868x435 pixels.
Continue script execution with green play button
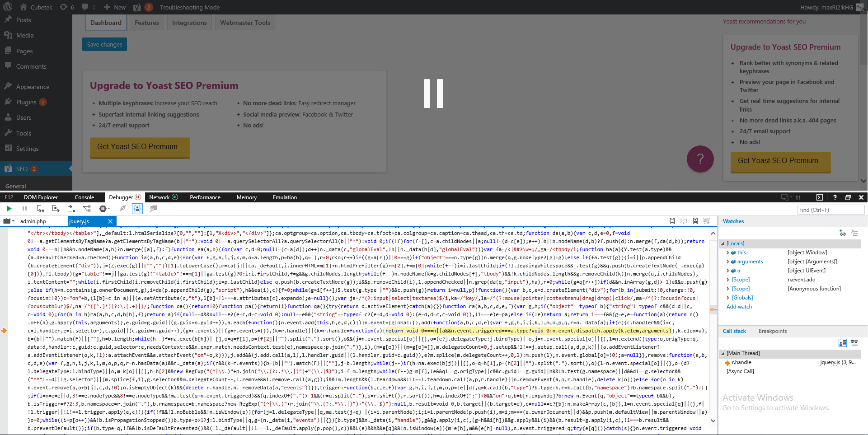click(9, 209)
